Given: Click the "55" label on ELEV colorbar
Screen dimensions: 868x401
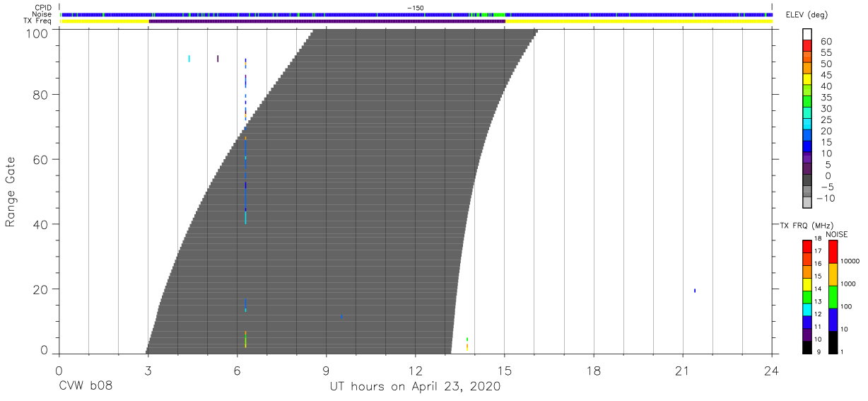Looking at the screenshot, I should [826, 53].
